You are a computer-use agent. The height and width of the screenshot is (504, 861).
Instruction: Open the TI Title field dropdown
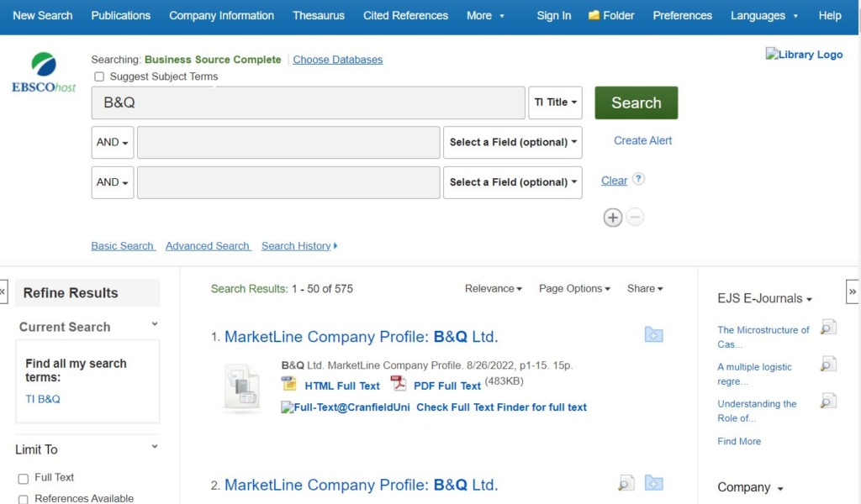point(556,102)
